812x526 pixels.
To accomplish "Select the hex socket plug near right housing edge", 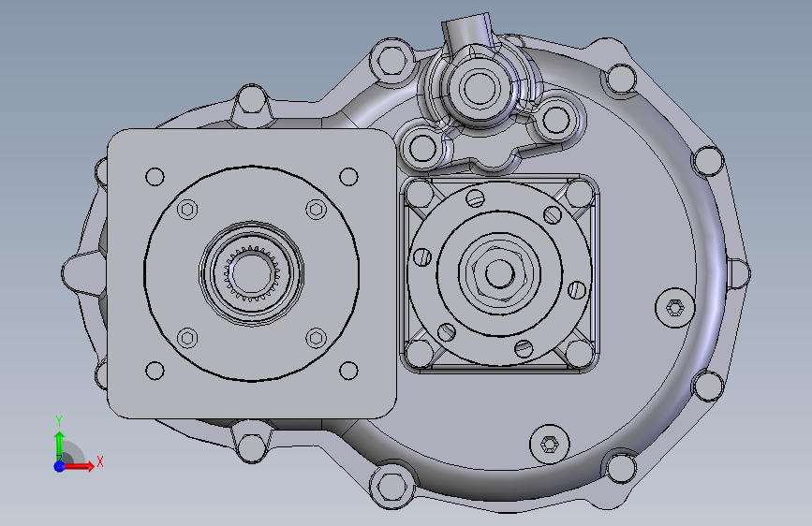I will [674, 308].
